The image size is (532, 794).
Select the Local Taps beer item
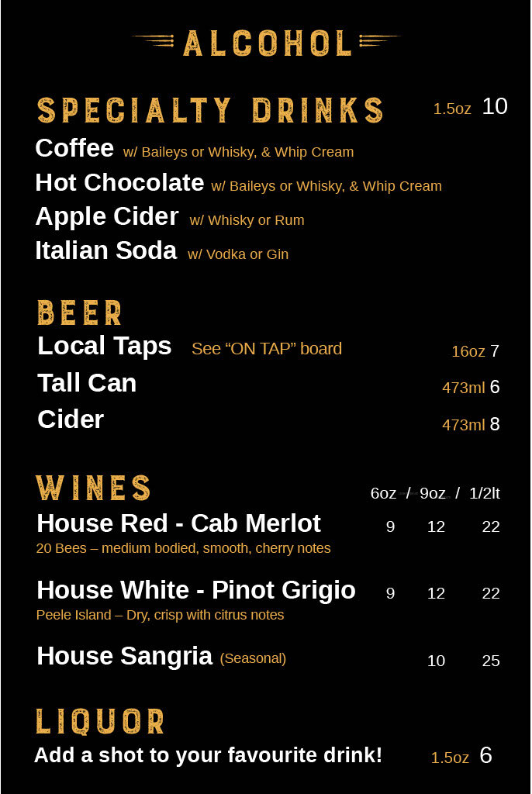tap(105, 347)
